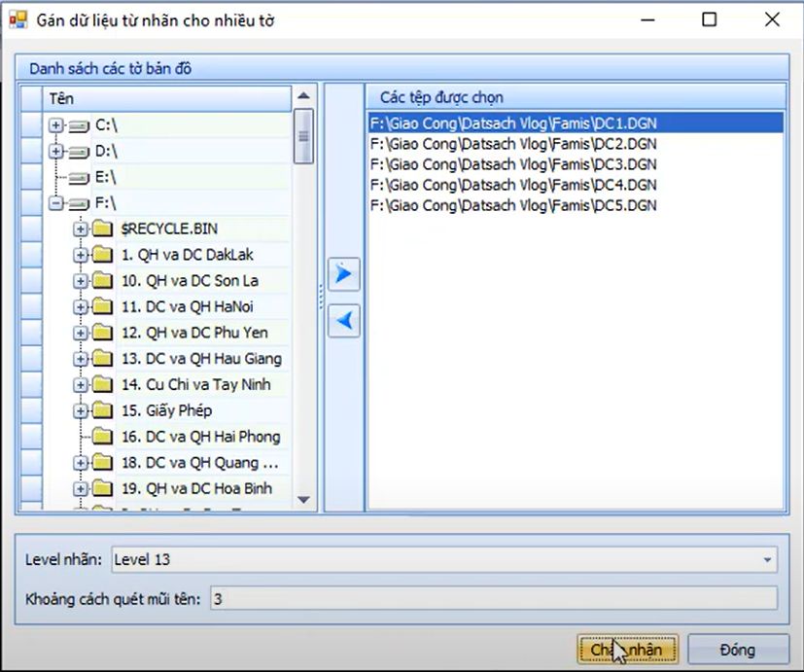Viewport: 804px width, 672px height.
Task: Expand the 13. DC va QH Hau Giang folder
Action: [80, 359]
